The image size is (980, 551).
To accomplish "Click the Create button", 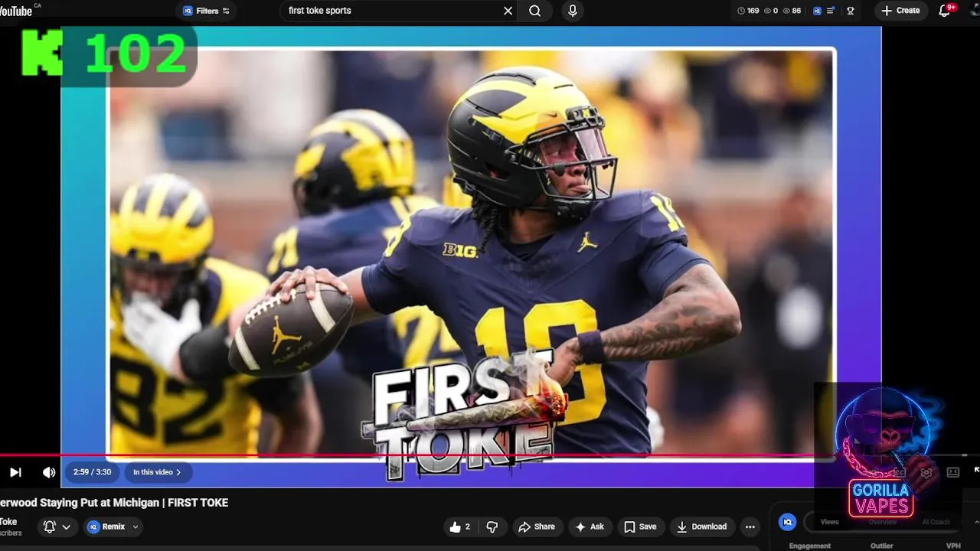I will [x=900, y=11].
